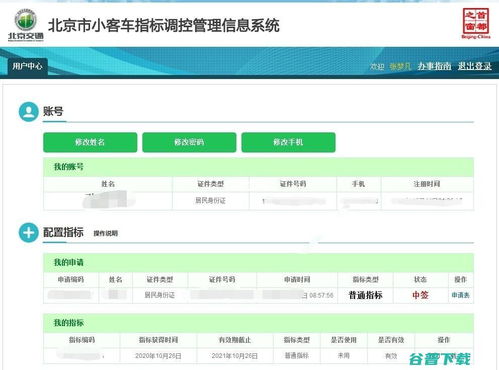Click the 居民身份证 cell in 我的申请
Image resolution: width=499 pixels, height=370 pixels.
160,295
